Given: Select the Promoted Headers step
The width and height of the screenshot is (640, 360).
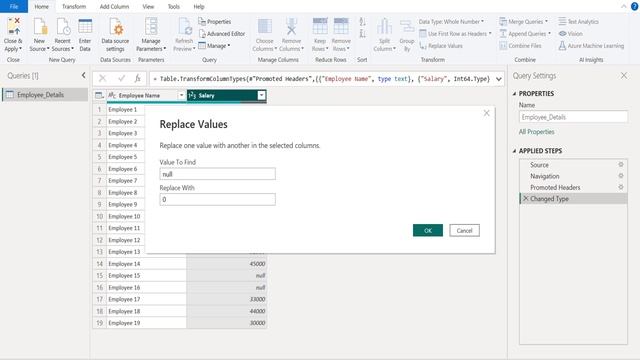Looking at the screenshot, I should pyautogui.click(x=573, y=187).
